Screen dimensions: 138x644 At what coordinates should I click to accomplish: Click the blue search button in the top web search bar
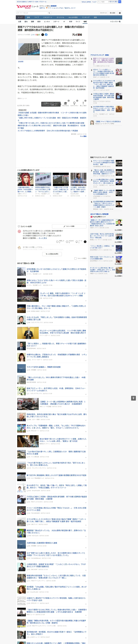click(x=120, y=2)
